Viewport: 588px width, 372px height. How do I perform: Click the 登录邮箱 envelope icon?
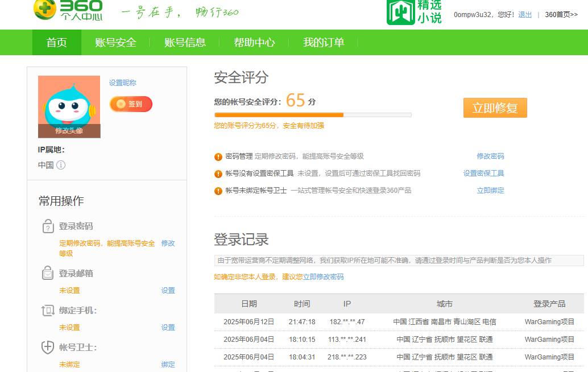(48, 273)
